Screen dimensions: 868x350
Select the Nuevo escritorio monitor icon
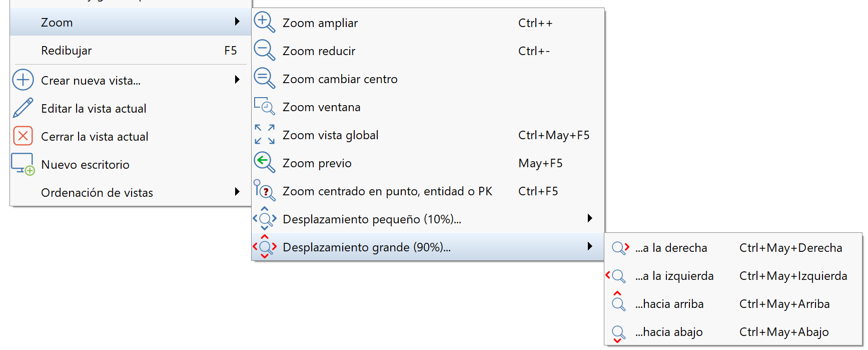23,164
